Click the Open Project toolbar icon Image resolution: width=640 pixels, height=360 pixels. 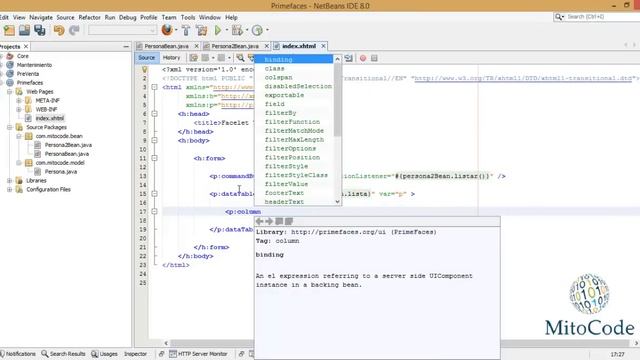pyautogui.click(x=24, y=30)
